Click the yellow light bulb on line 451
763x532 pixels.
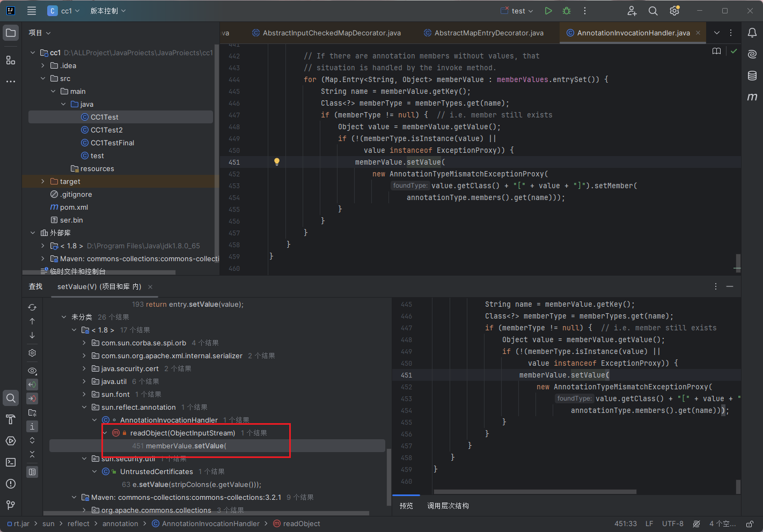277,162
